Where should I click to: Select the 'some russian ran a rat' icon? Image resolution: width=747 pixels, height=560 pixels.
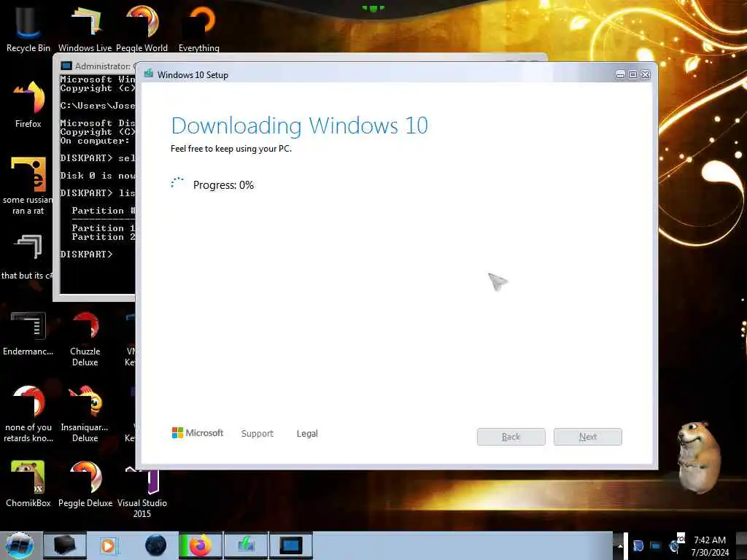[x=28, y=186]
